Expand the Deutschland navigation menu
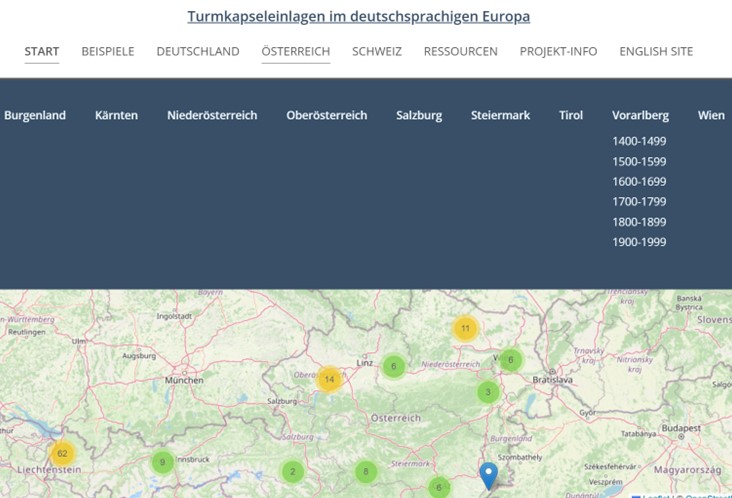This screenshot has height=498, width=732. pos(198,51)
